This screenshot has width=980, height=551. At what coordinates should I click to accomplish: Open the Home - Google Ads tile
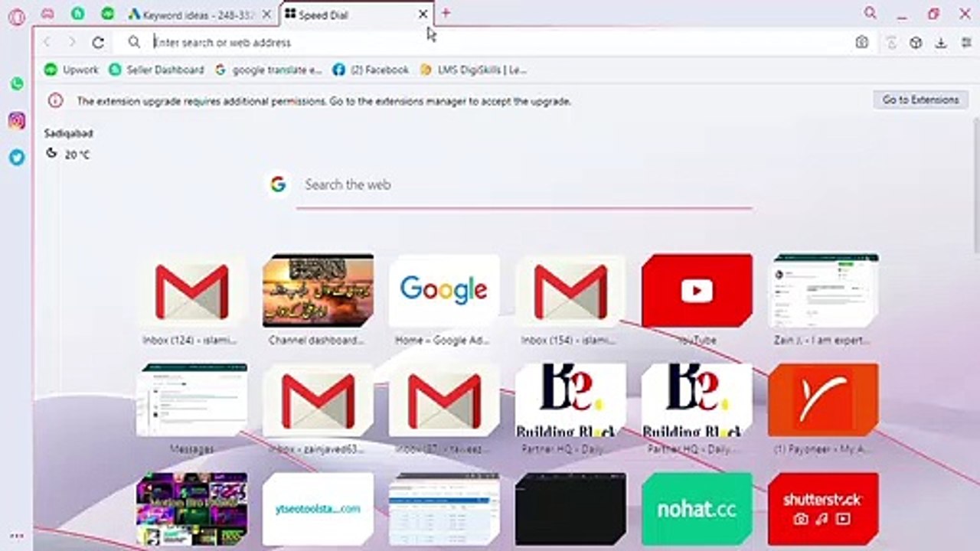[444, 291]
